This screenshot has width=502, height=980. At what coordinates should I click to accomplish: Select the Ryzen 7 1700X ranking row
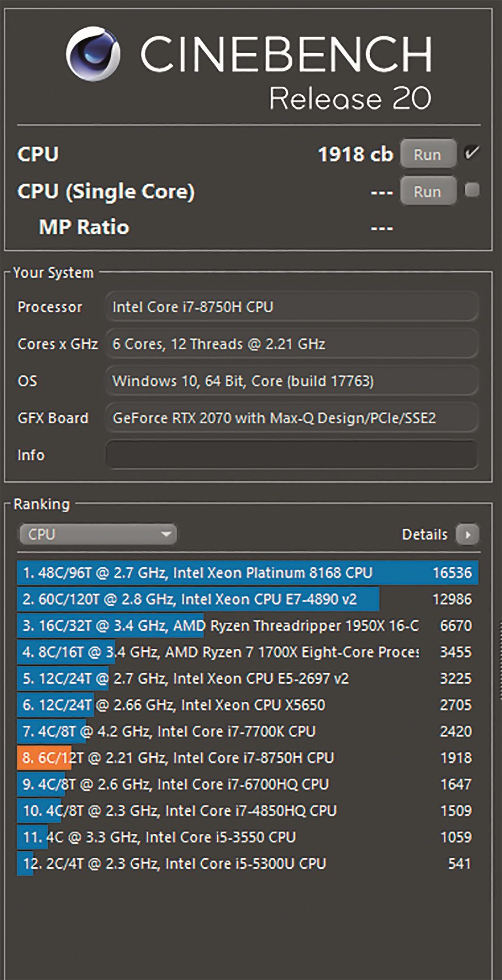pyautogui.click(x=247, y=652)
